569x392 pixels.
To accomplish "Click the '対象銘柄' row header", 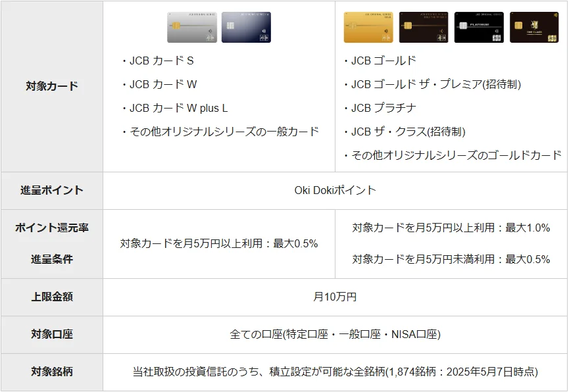I will 52,372.
